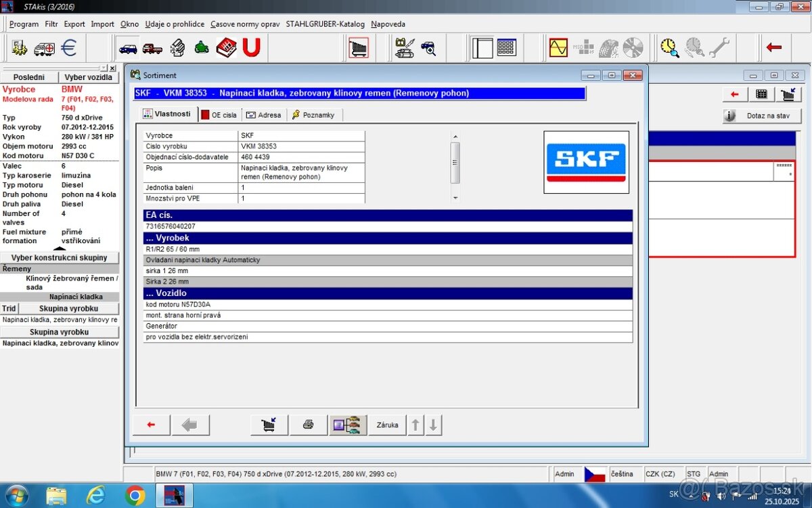Switch to the Poznamky tab
812x508 pixels.
coord(314,114)
